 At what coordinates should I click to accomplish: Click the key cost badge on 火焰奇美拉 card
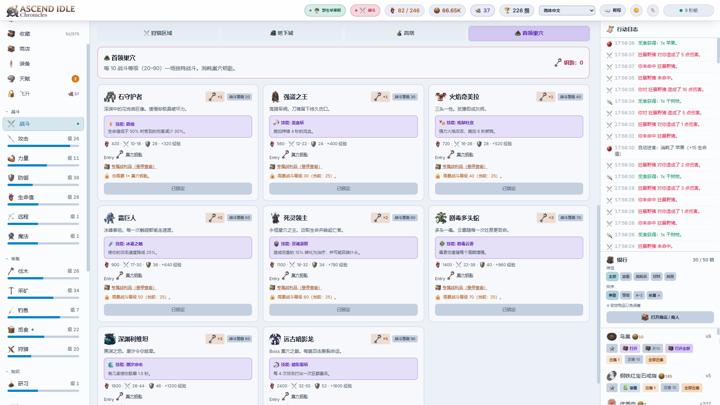click(546, 96)
